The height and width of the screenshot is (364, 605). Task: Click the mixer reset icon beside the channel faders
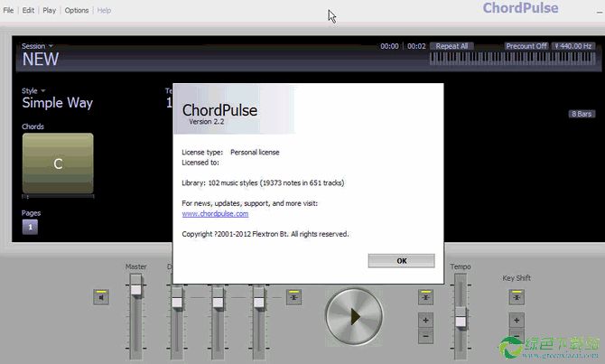(294, 296)
